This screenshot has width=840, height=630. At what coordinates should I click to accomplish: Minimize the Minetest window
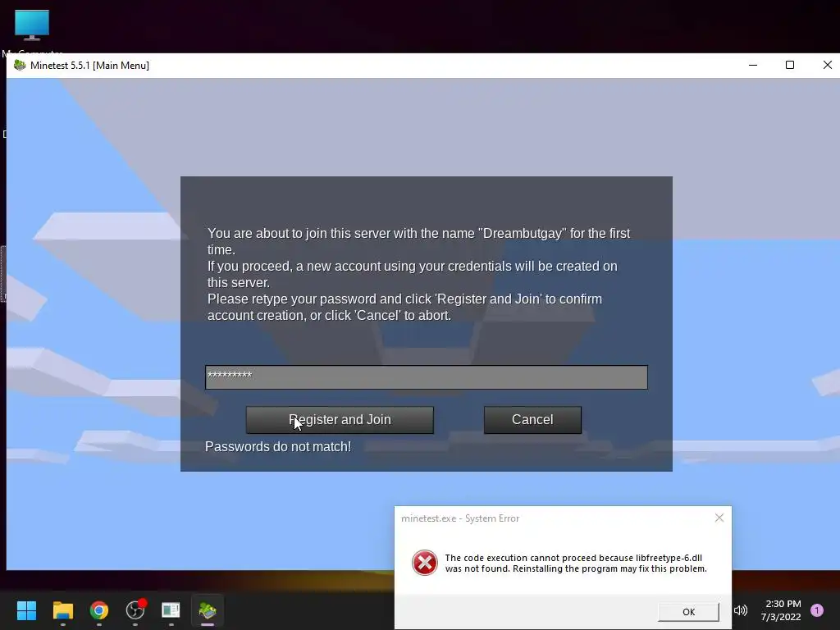753,66
